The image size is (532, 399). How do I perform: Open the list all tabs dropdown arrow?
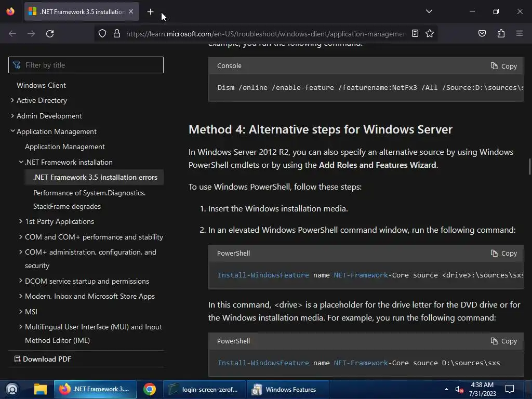429,11
